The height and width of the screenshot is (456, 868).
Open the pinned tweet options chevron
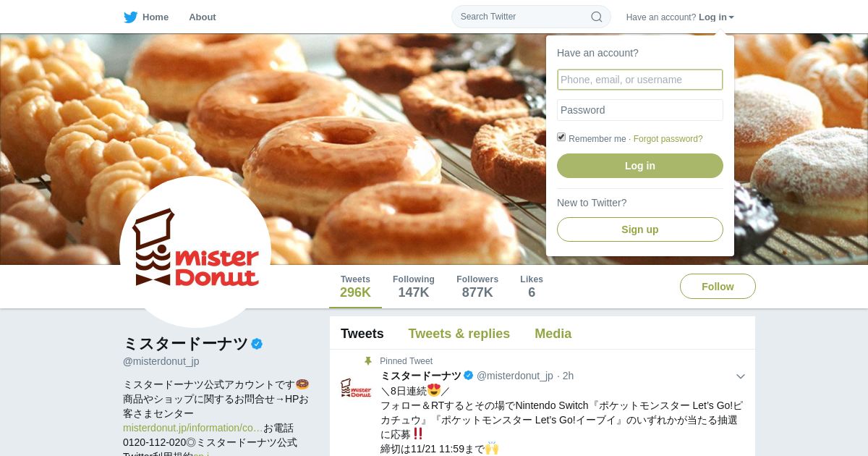pyautogui.click(x=741, y=376)
